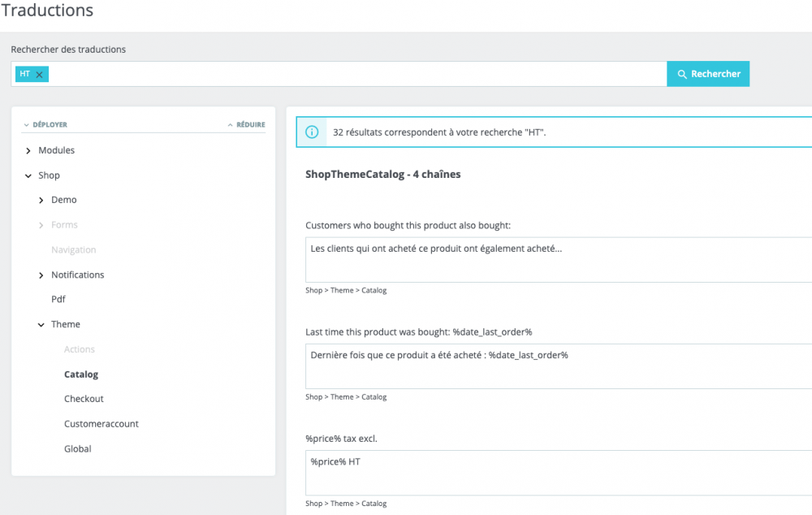Edit the 'Dernière fois que ce produit' translation
The image size is (812, 515).
pyautogui.click(x=559, y=366)
